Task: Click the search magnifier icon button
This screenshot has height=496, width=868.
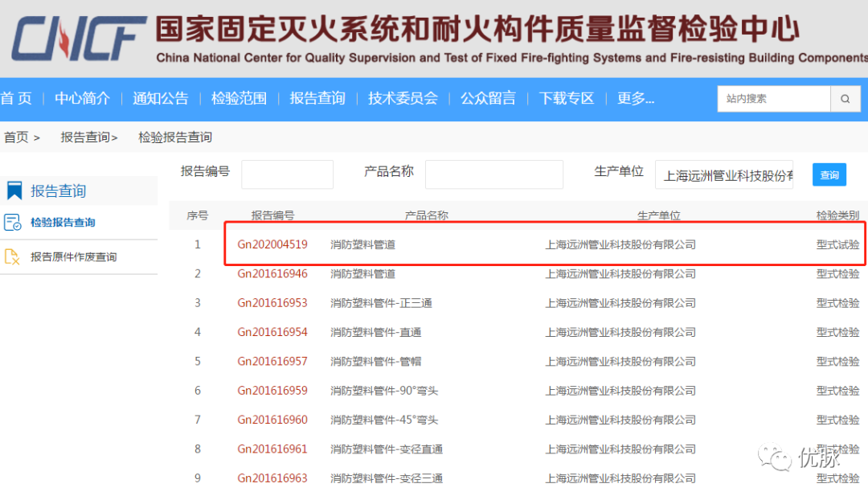Action: coord(844,99)
